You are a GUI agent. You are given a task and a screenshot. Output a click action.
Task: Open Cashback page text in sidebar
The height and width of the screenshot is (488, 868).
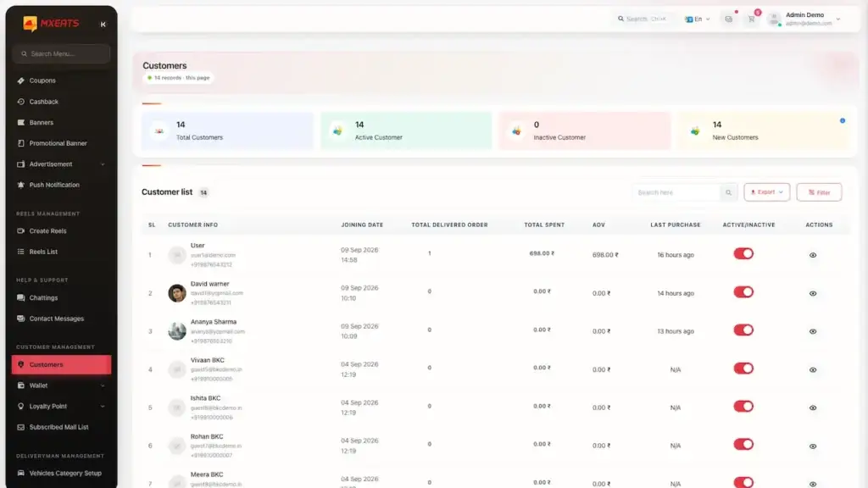point(44,102)
